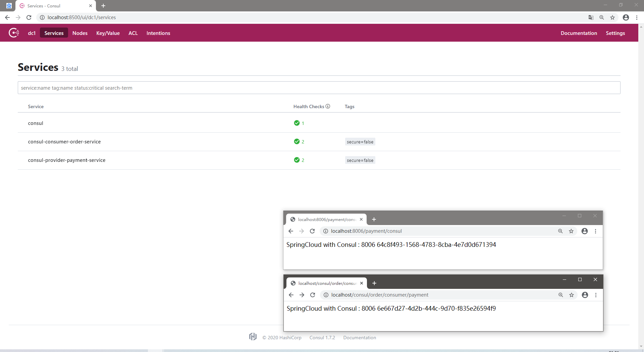Switch to the Nodes nav tab
The image size is (644, 352).
click(x=80, y=33)
